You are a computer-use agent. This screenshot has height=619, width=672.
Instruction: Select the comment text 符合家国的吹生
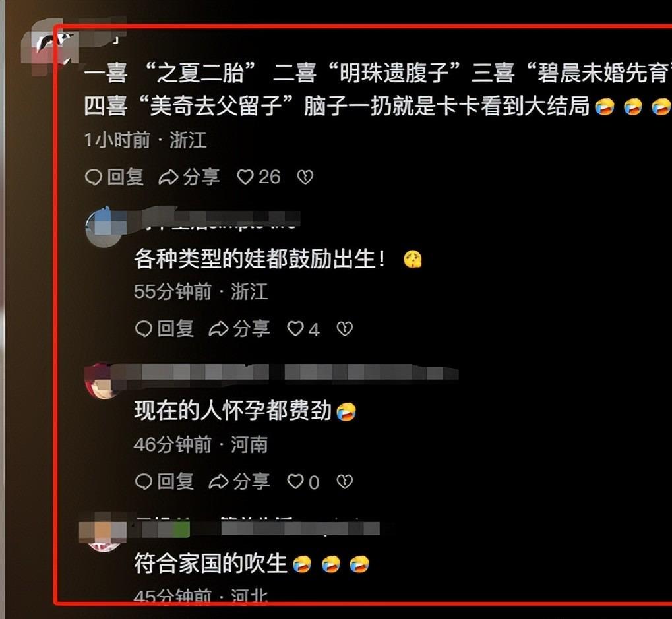pyautogui.click(x=210, y=564)
